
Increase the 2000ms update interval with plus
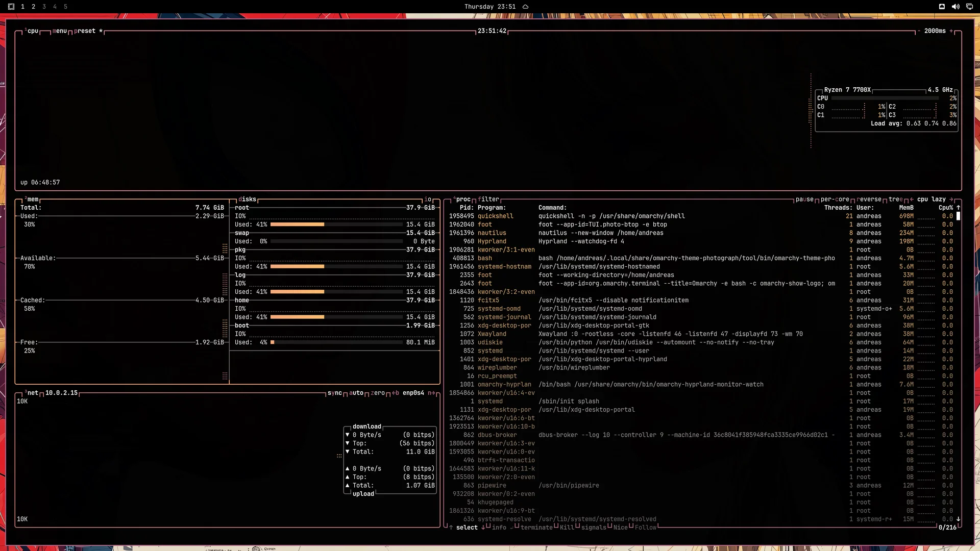pyautogui.click(x=951, y=31)
